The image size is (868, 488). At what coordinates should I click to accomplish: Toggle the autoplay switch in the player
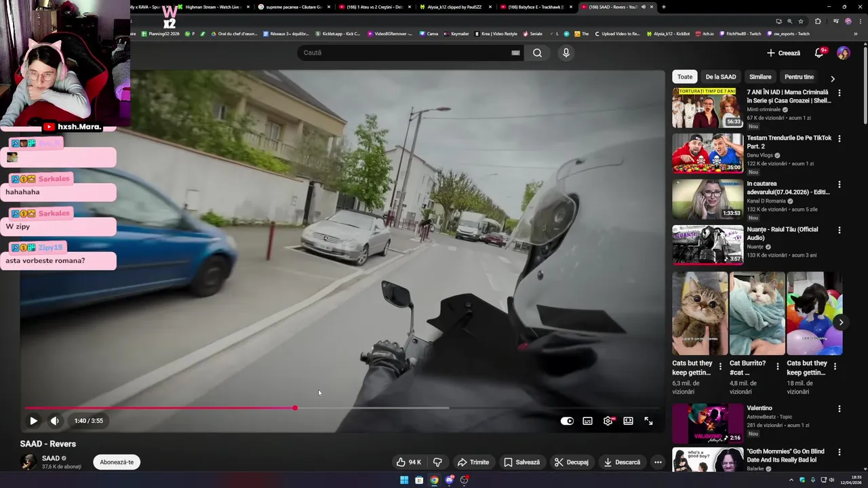(x=567, y=421)
